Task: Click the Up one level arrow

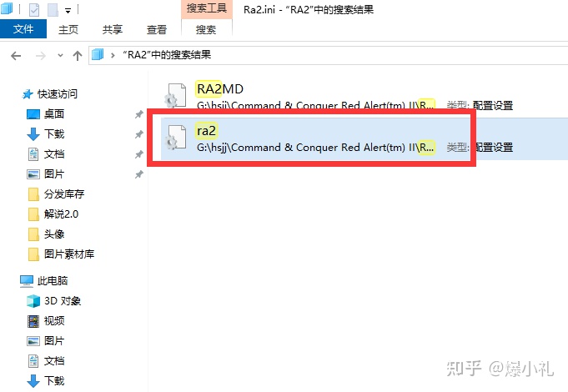Action: click(x=78, y=56)
